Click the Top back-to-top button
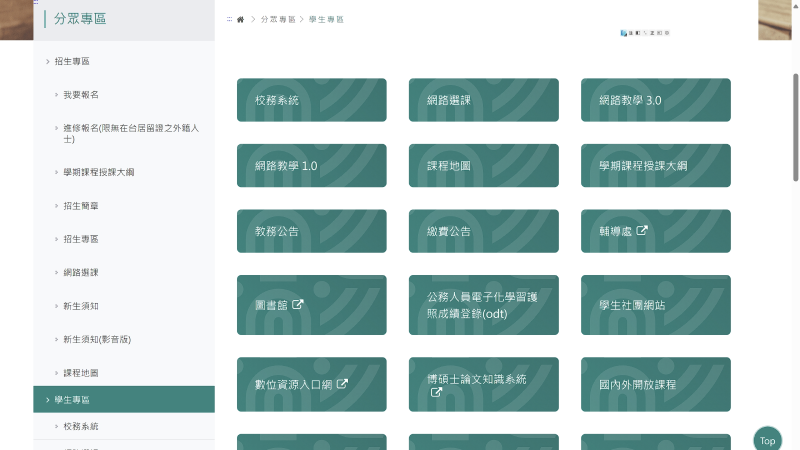Screen dimensions: 800x450 pos(767,440)
